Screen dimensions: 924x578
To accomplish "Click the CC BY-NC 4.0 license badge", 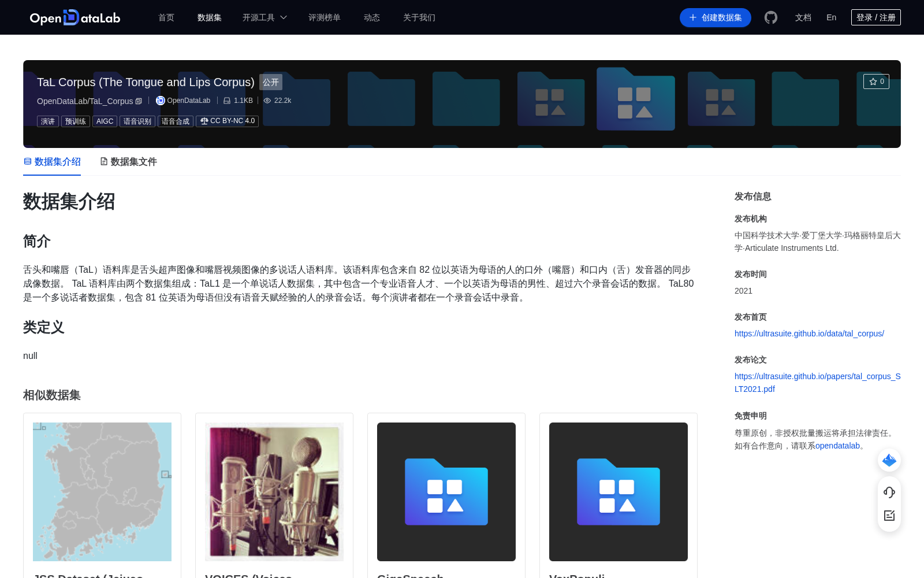I will pyautogui.click(x=227, y=121).
